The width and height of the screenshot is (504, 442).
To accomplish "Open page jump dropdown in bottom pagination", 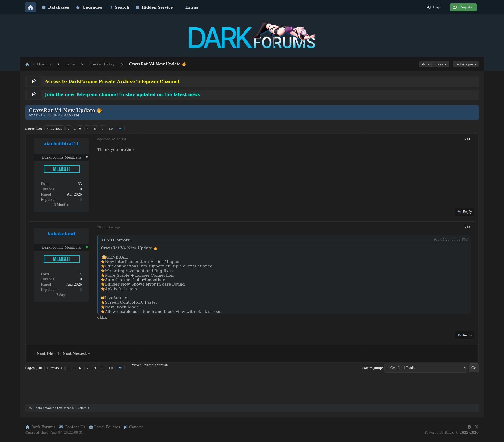I will point(120,368).
